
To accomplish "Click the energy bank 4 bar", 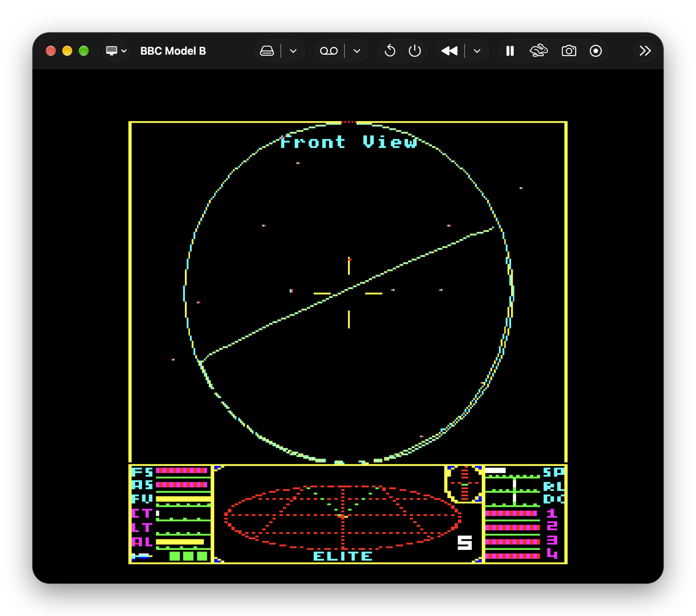I will [x=513, y=556].
